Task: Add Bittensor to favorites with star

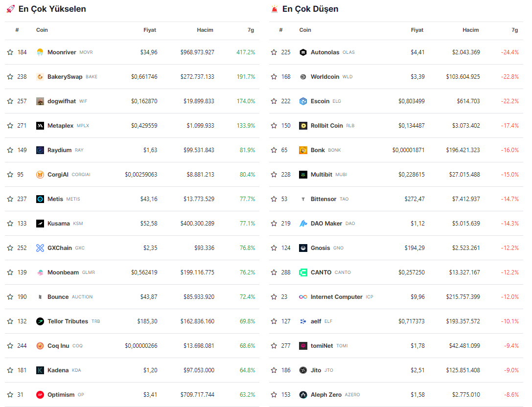Action: point(274,199)
